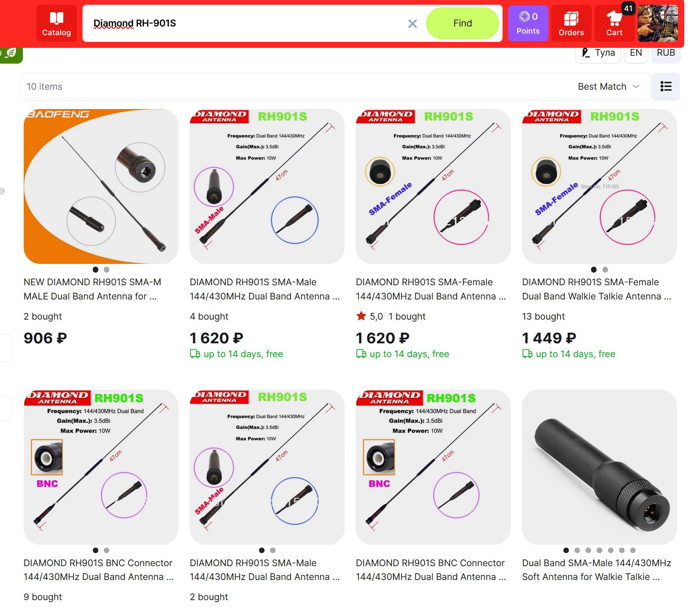Show third image of soft antenna listing
Screen dimensions: 700x610
coord(588,550)
